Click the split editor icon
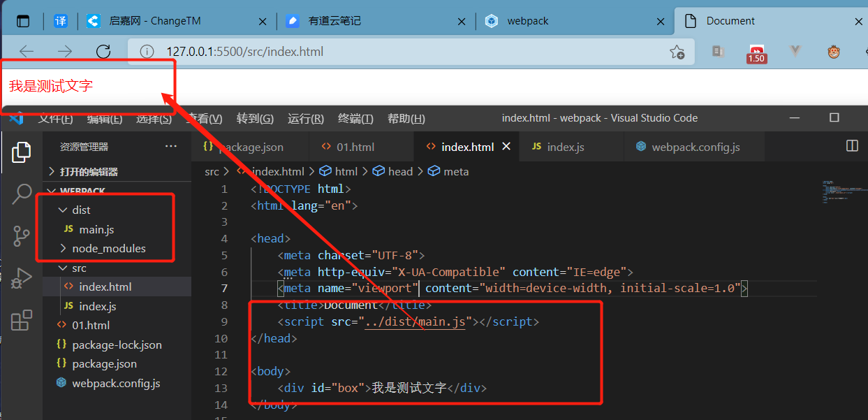Image resolution: width=868 pixels, height=420 pixels. click(x=852, y=146)
